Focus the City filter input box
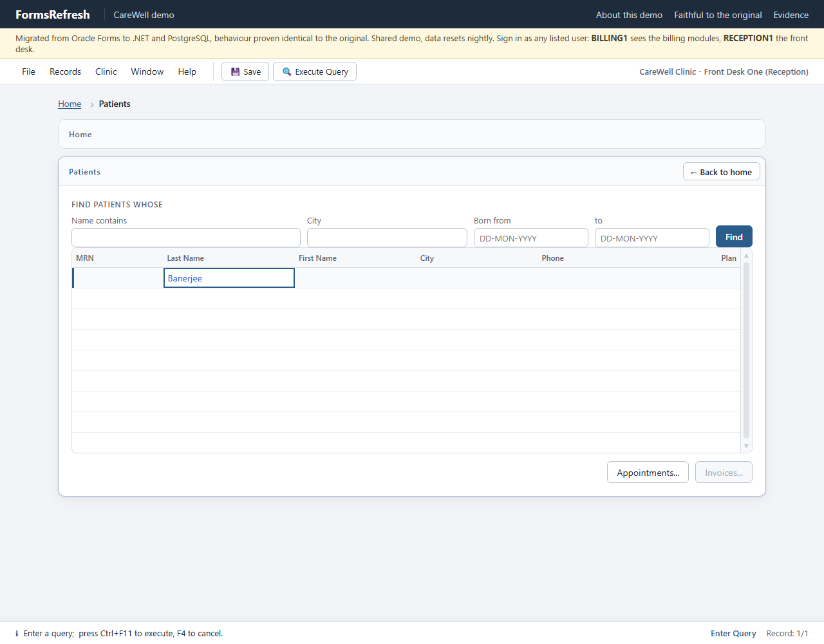This screenshot has width=824, height=644. 387,238
